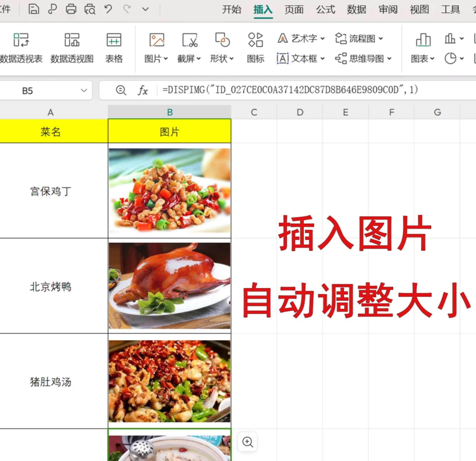Open the 图片 picture insert dropdown
Screen dimensions: 476x461
[x=156, y=58]
